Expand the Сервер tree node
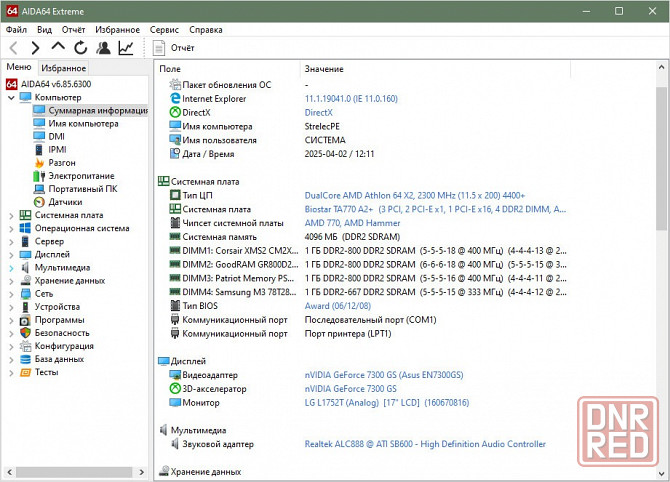This screenshot has width=670, height=482. pos(12,242)
